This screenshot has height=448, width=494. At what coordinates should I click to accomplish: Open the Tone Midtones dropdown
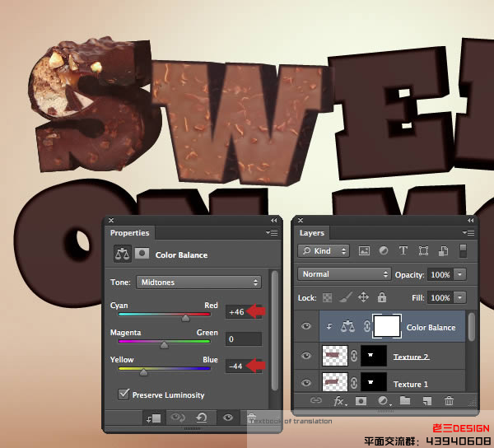[x=198, y=282]
